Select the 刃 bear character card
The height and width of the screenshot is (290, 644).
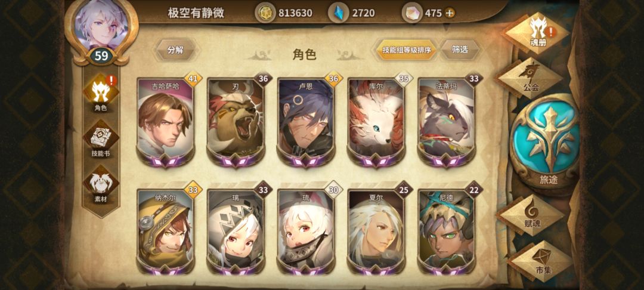coord(236,122)
